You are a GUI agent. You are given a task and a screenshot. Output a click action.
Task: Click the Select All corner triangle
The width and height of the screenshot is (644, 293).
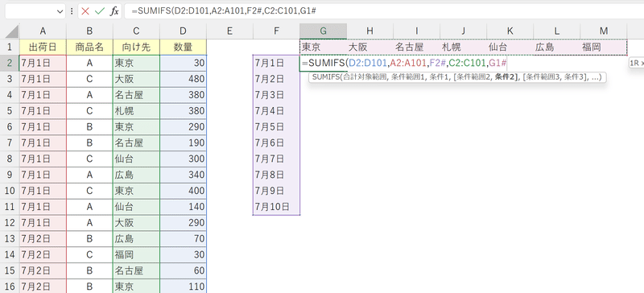[x=13, y=31]
